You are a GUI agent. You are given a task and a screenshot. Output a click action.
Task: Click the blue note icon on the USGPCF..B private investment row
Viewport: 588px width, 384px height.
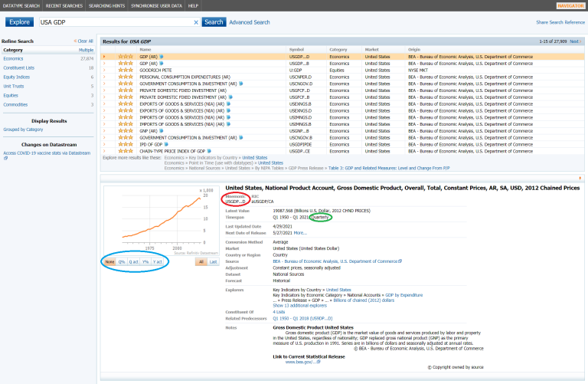click(x=230, y=97)
